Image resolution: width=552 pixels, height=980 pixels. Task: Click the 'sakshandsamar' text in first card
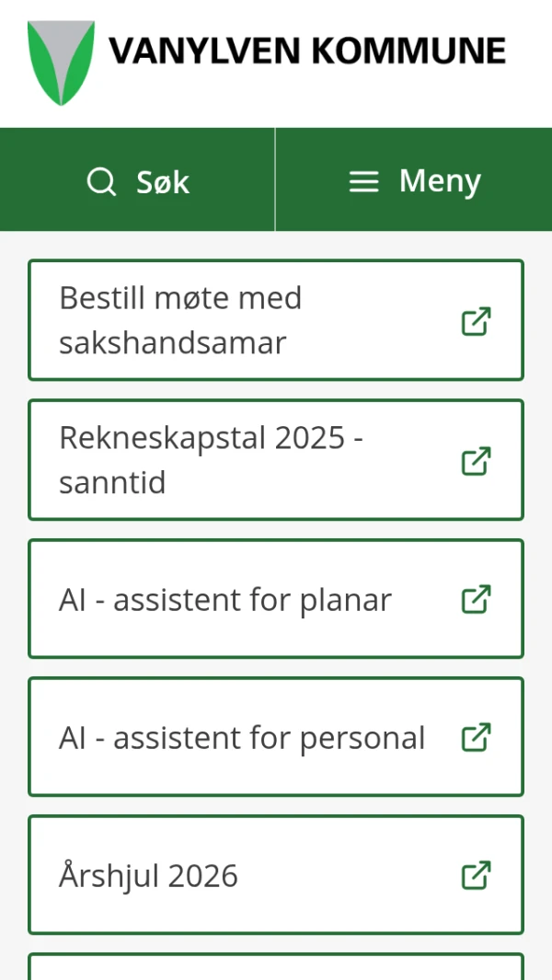(x=173, y=343)
